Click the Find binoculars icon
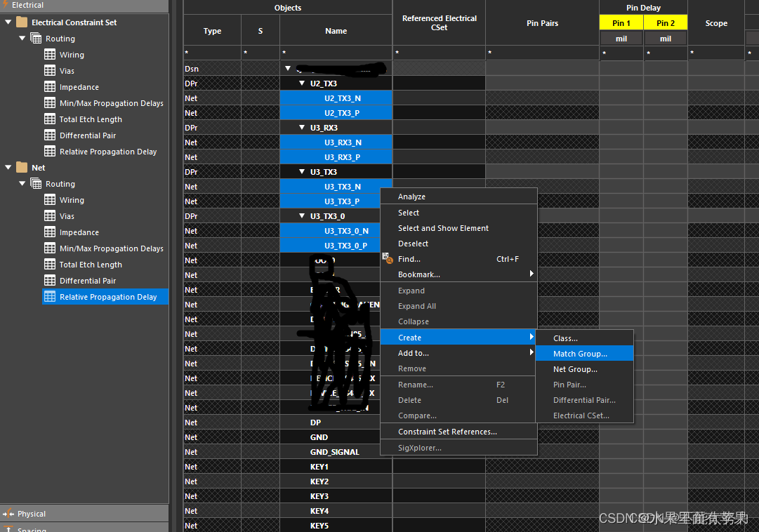Screen dimensions: 759x532 (386, 259)
